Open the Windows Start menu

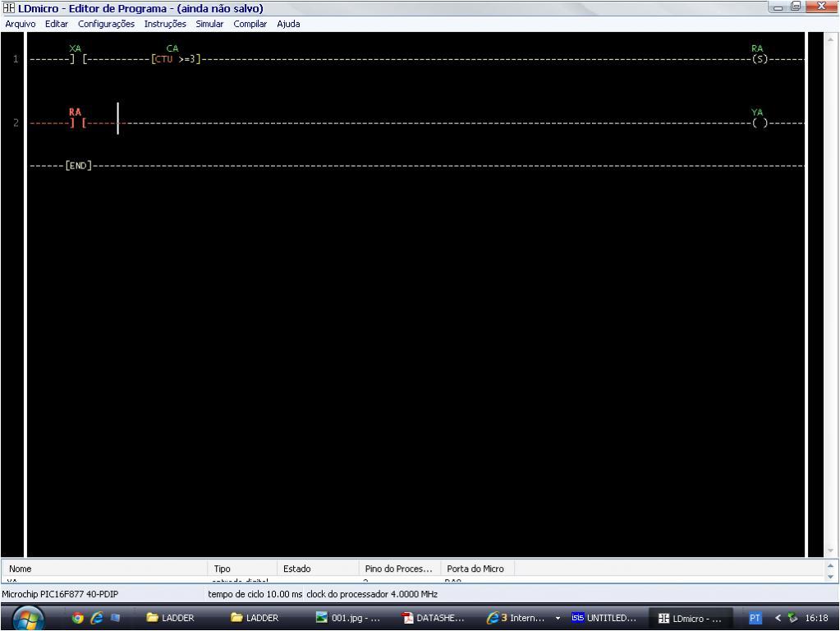click(28, 618)
